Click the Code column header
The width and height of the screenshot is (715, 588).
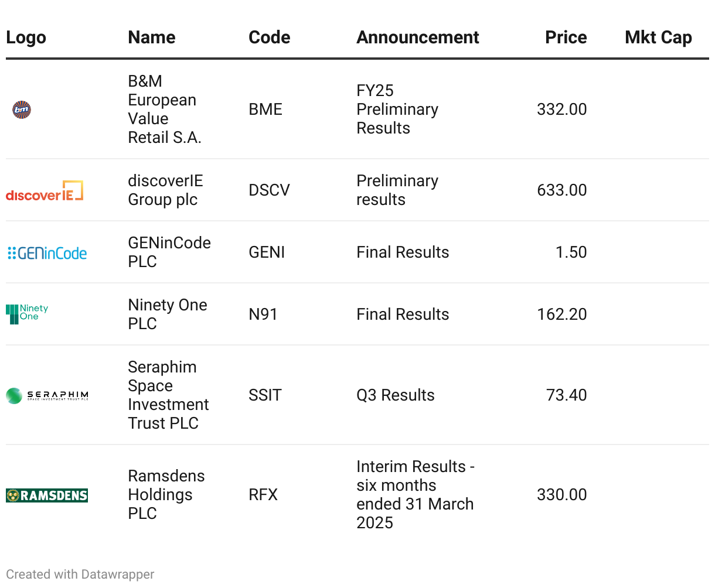[269, 37]
